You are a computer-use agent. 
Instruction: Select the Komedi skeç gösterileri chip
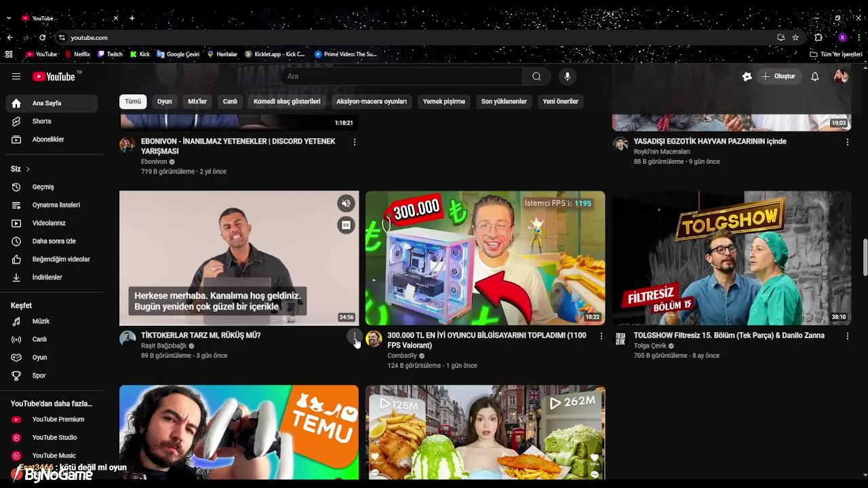pyautogui.click(x=287, y=102)
